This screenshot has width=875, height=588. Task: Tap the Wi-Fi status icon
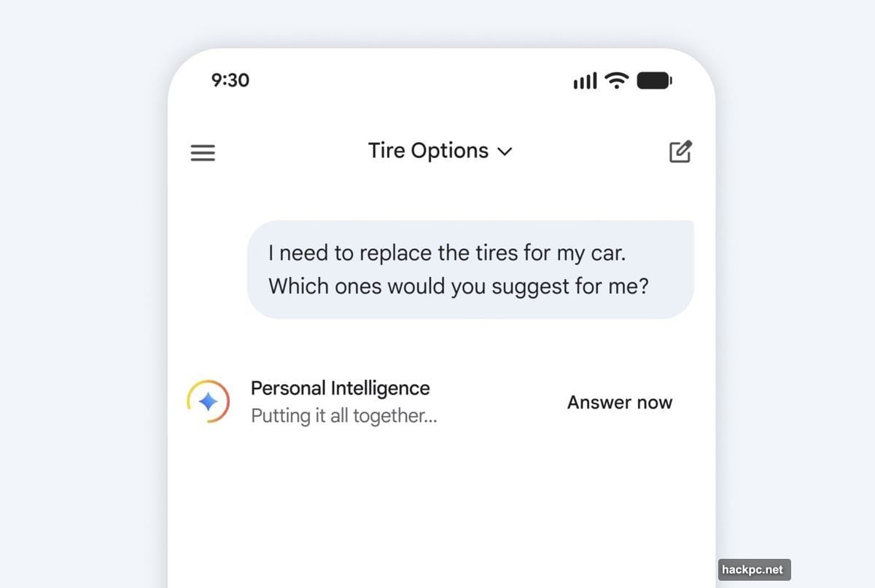pos(617,80)
